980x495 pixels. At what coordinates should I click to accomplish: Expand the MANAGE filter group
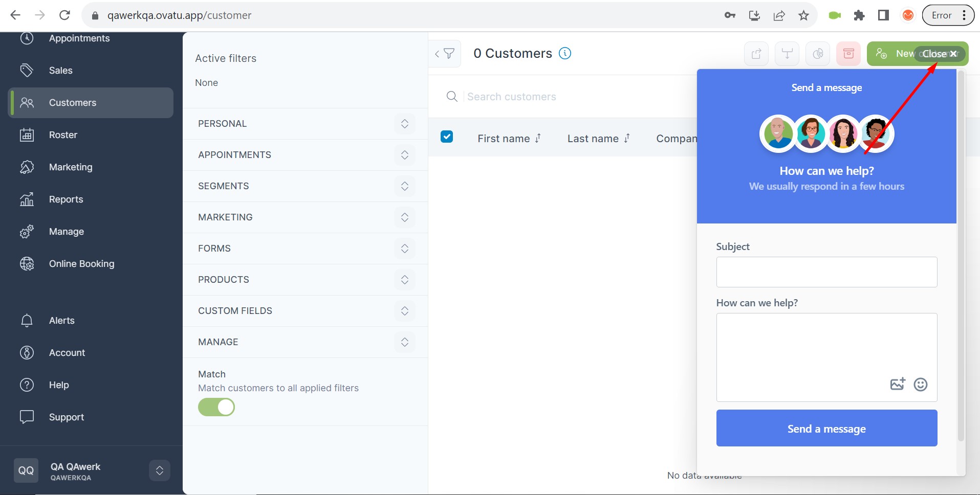[x=404, y=342]
